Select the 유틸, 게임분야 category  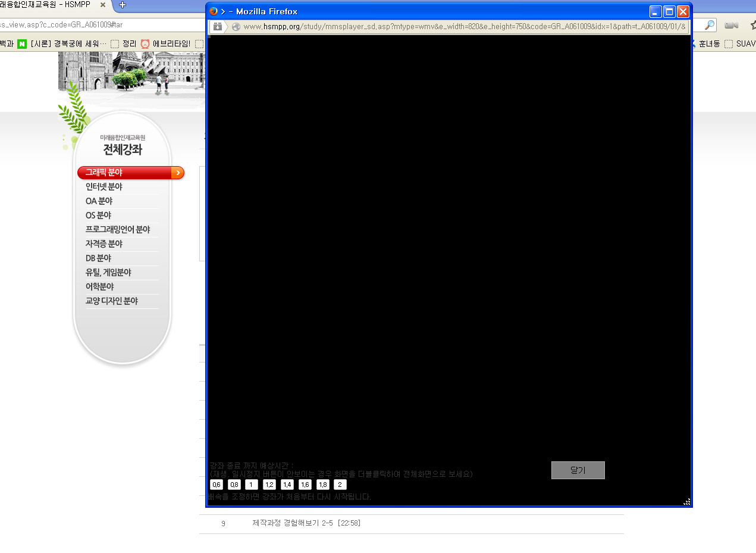tap(108, 273)
